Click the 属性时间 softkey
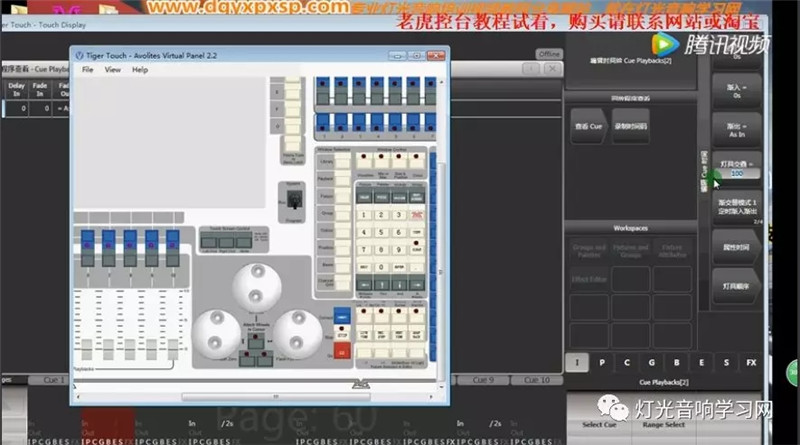Viewport: 800px width, 445px height. coord(736,247)
